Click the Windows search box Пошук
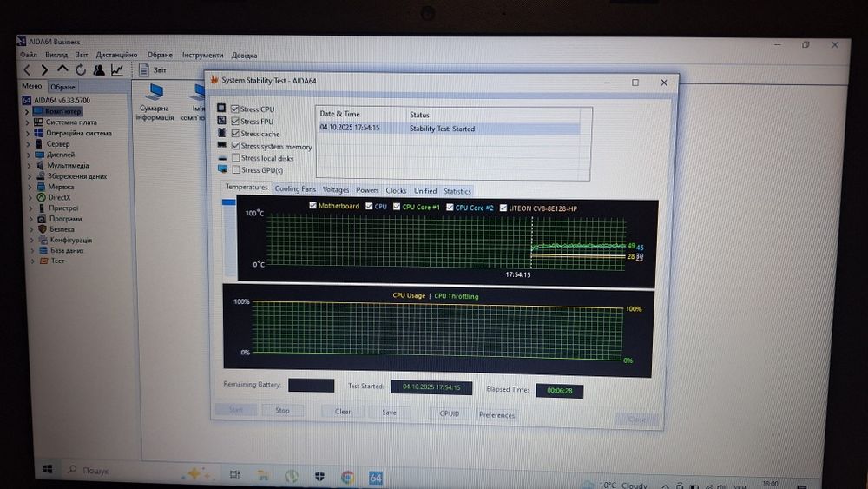 pos(116,470)
